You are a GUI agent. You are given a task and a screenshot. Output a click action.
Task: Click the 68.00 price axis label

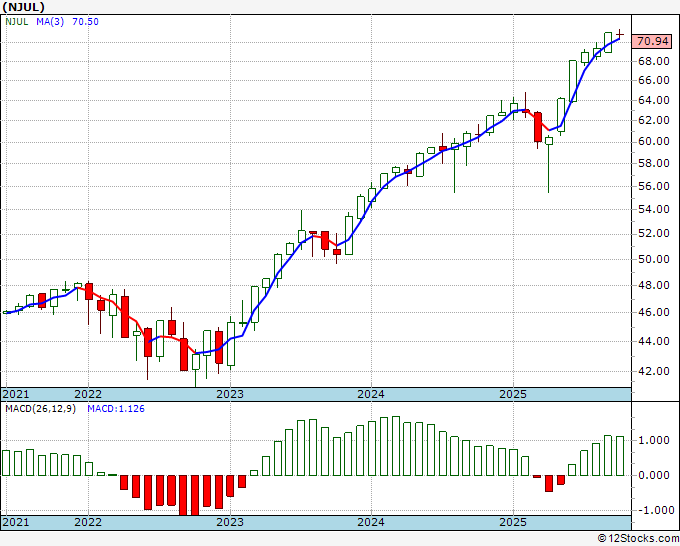click(x=654, y=61)
